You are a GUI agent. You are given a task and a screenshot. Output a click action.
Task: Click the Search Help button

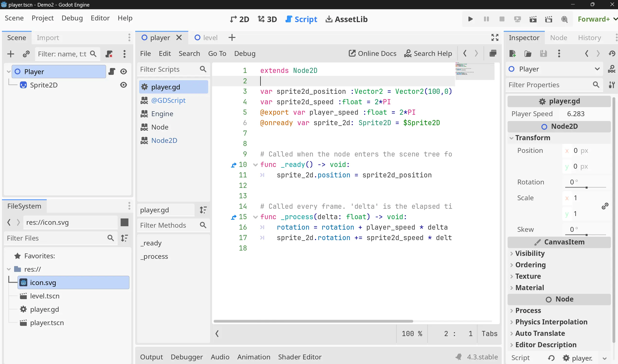pyautogui.click(x=428, y=53)
